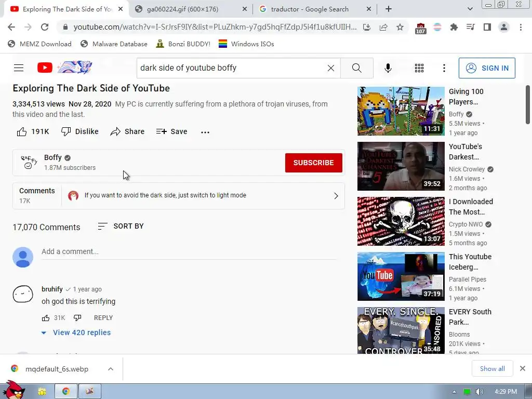Open the volume control in system tray

pos(479,392)
